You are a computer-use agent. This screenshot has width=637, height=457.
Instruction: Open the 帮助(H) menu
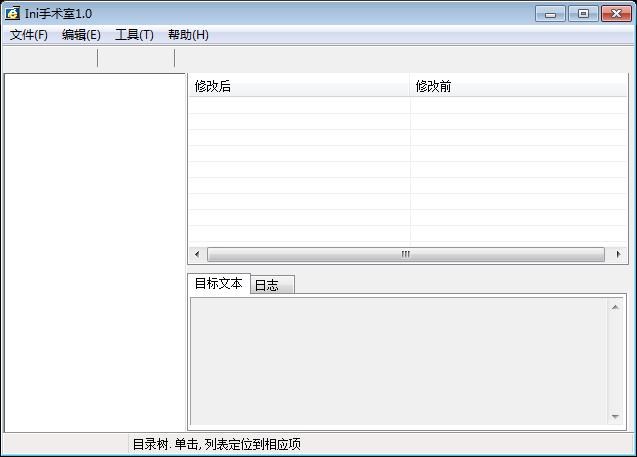188,35
